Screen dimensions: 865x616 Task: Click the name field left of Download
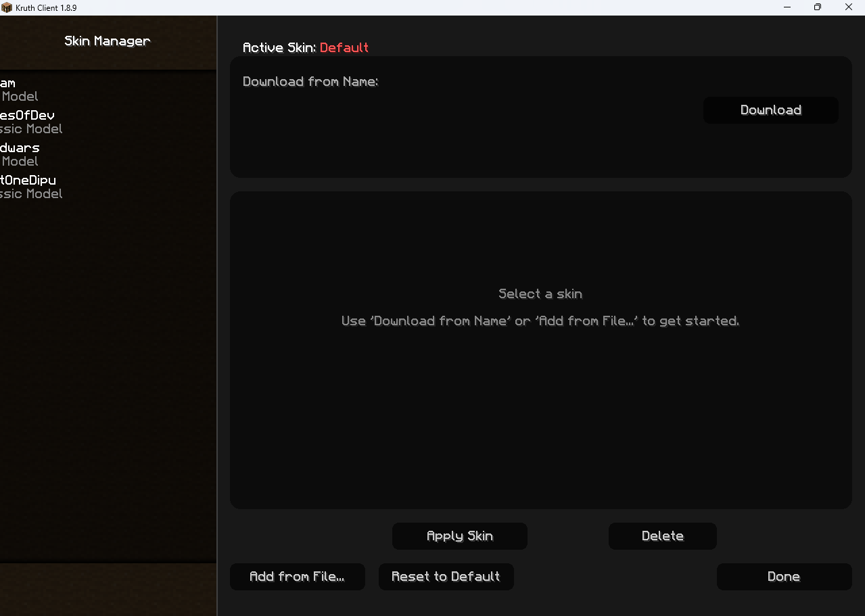(x=467, y=110)
